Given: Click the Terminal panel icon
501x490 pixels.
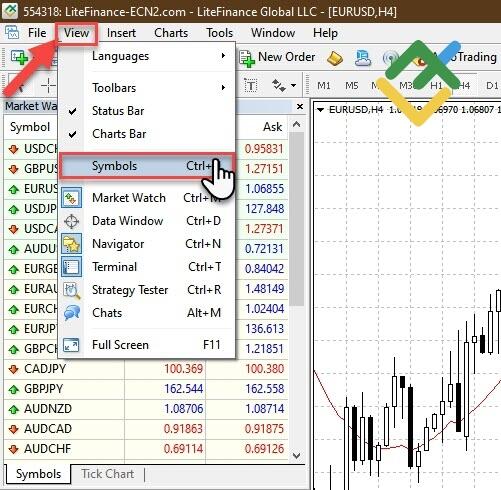Looking at the screenshot, I should 72,267.
